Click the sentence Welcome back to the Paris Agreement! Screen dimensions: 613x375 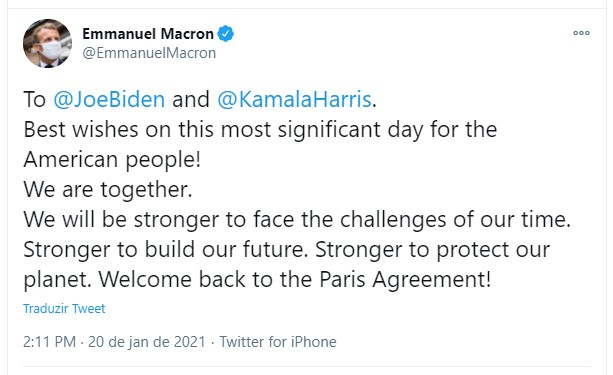point(294,280)
